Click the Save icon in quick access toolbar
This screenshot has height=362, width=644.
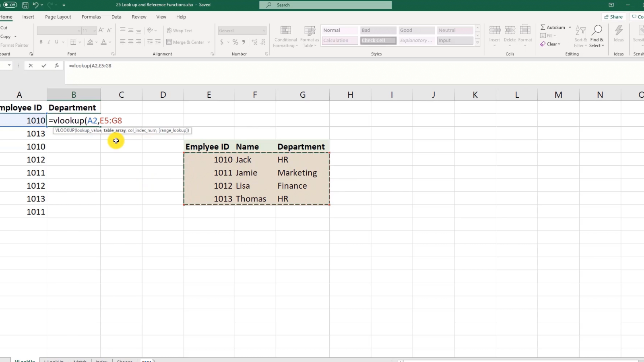tap(25, 5)
